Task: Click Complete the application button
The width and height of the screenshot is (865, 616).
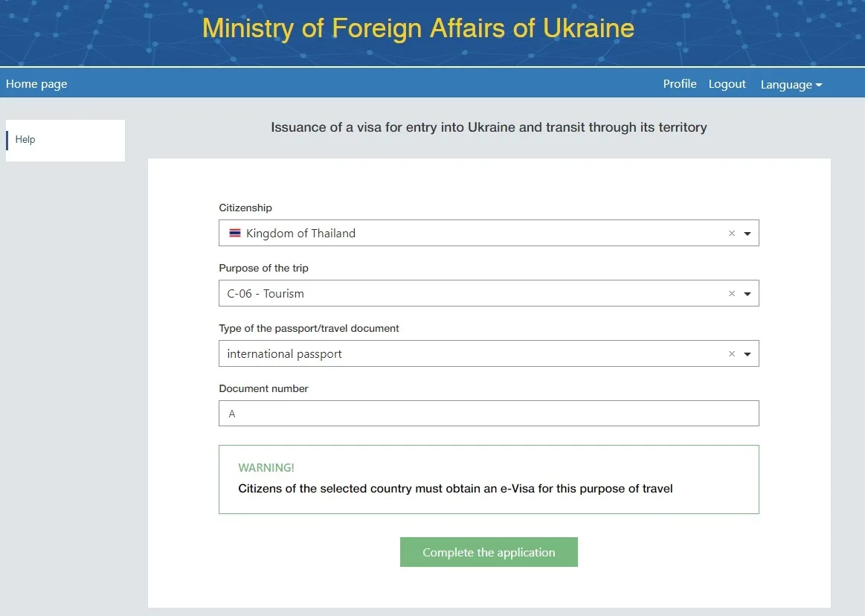Action: [x=489, y=552]
